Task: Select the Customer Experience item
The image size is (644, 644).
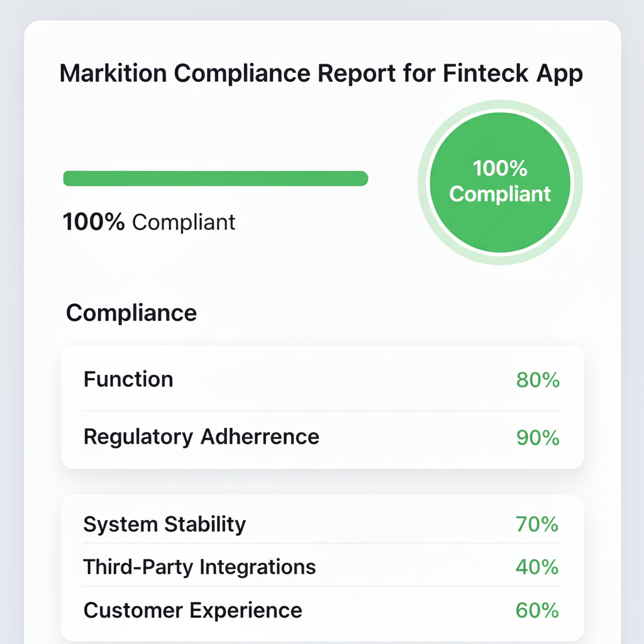Action: (x=192, y=610)
